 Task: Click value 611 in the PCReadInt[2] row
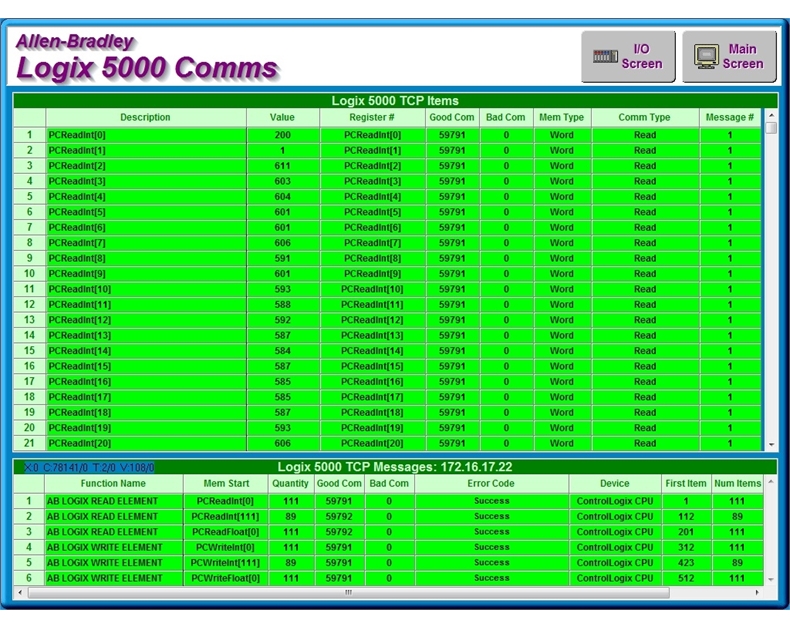(283, 166)
